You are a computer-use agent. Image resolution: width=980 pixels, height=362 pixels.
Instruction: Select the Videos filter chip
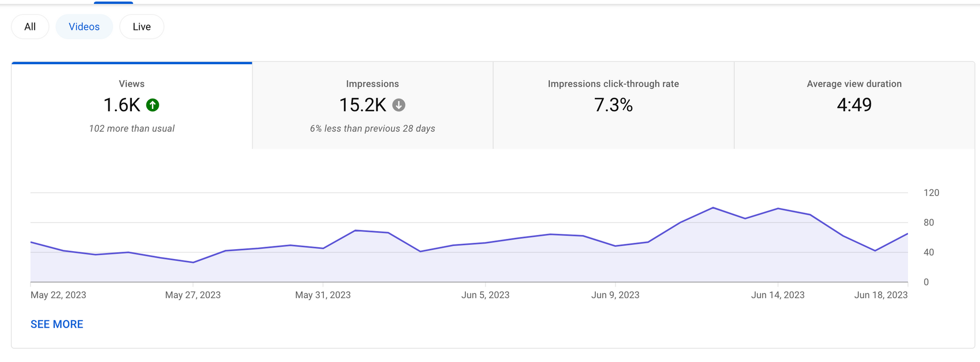[x=84, y=26]
